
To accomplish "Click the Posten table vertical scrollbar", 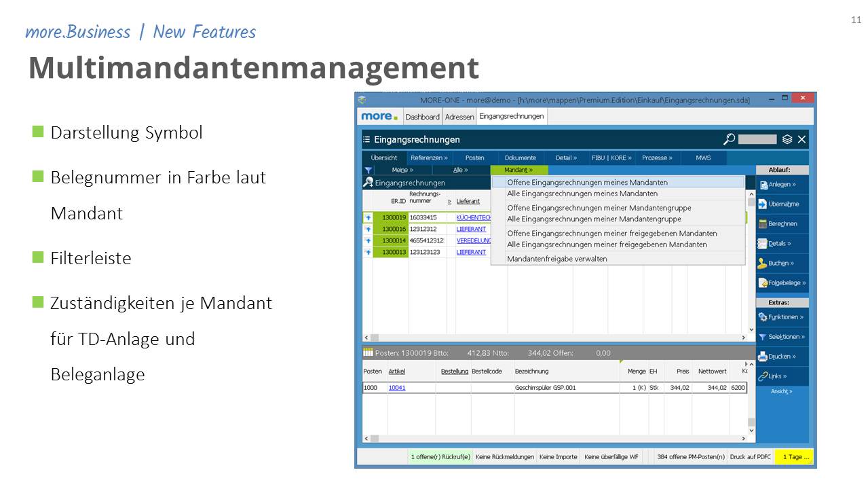I will coord(751,399).
